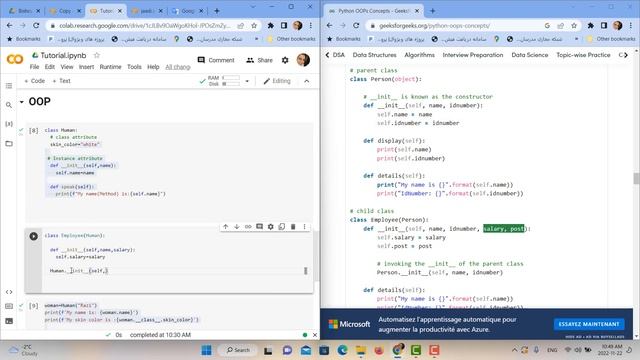Expand the hidden bookmarks overflow in the Colab window
Image resolution: width=640 pixels, height=360 pixels.
click(x=256, y=39)
